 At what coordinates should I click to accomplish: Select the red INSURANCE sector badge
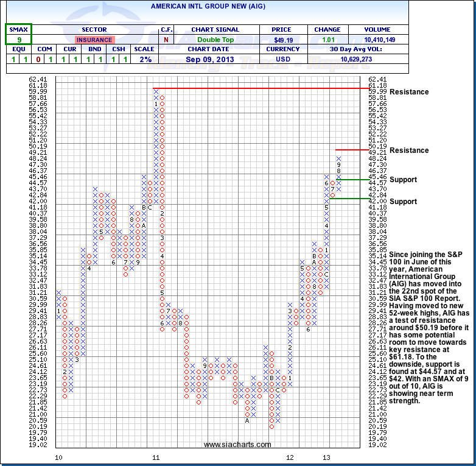point(94,40)
